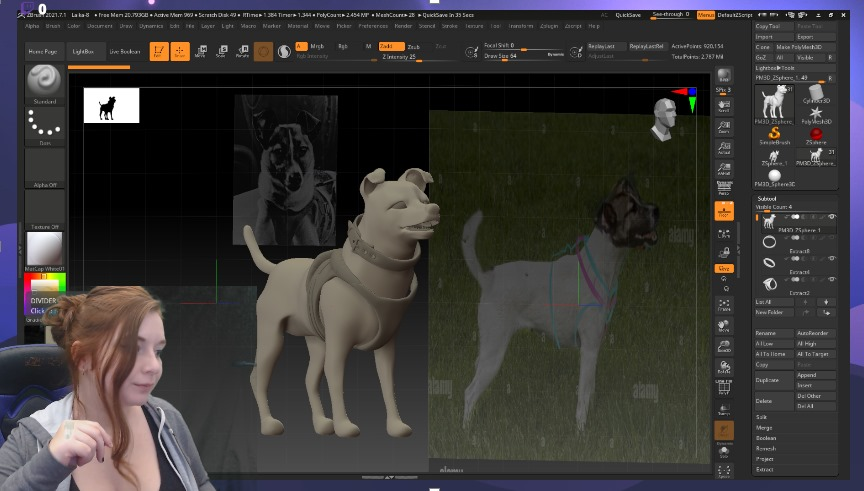Click the Duplicate subtool button
The width and height of the screenshot is (864, 491).
(x=774, y=380)
